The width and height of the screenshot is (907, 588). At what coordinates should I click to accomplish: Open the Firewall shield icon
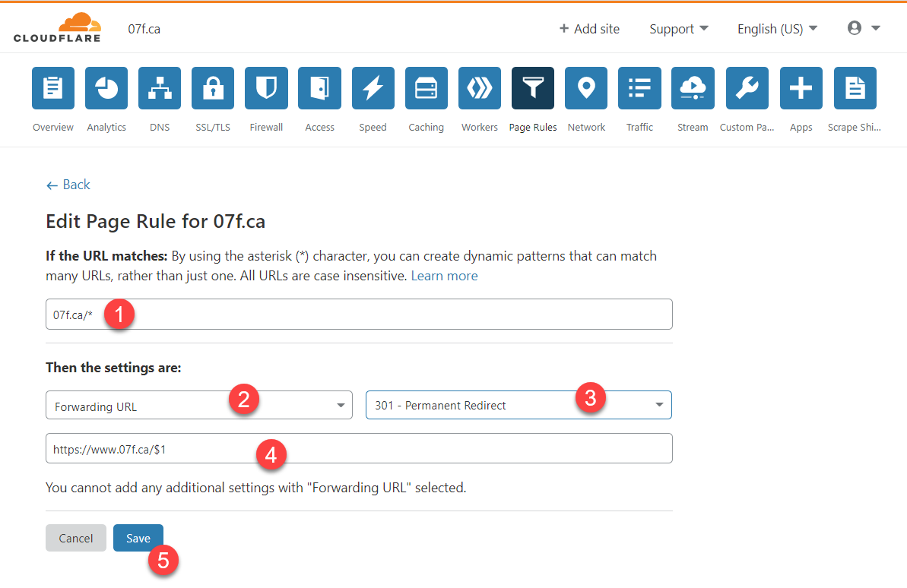pos(266,88)
